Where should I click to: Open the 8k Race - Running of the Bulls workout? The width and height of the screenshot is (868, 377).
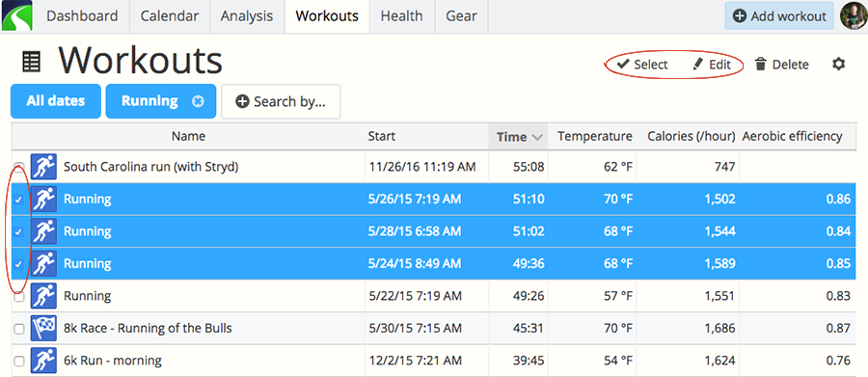148,328
